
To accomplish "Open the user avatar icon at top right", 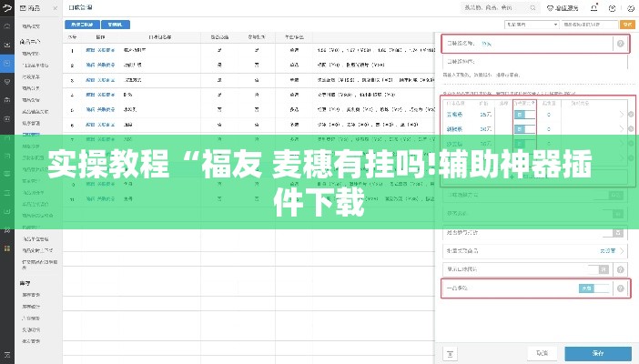I will (631, 8).
